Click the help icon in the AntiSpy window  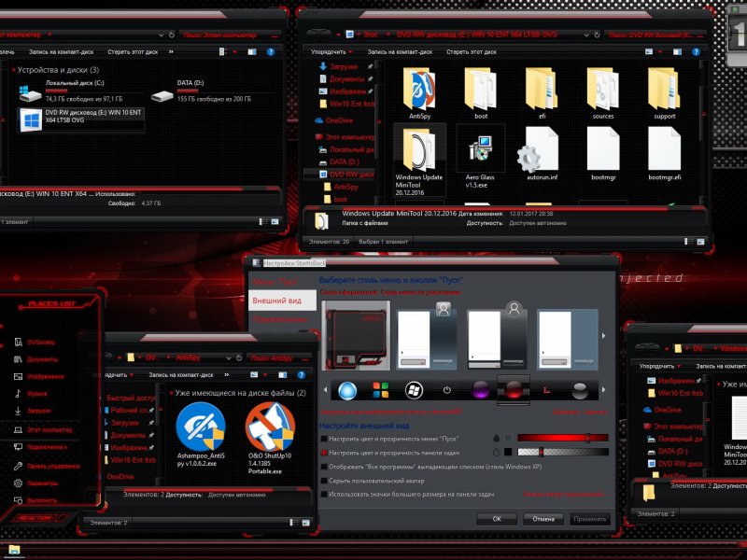(x=301, y=375)
